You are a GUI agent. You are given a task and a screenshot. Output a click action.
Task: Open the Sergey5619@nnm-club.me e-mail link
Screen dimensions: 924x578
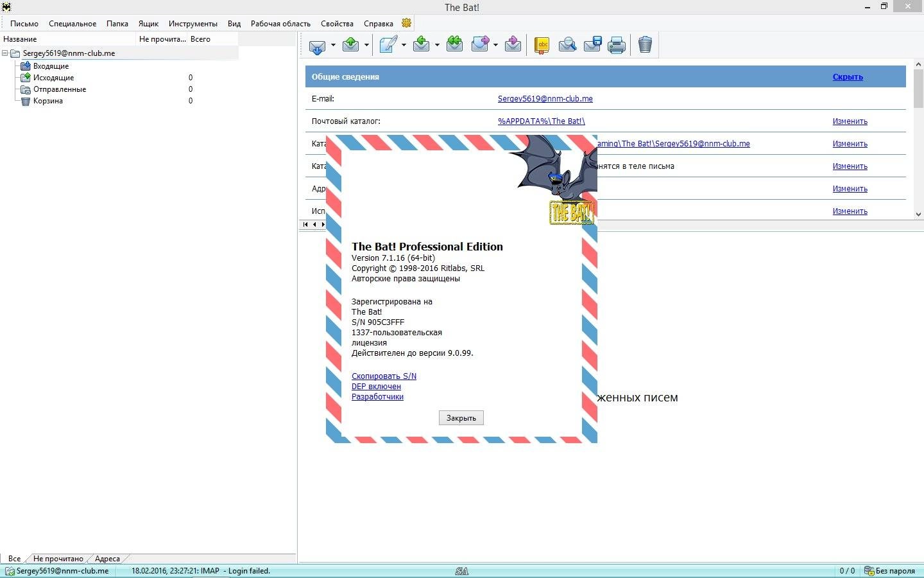(x=545, y=99)
